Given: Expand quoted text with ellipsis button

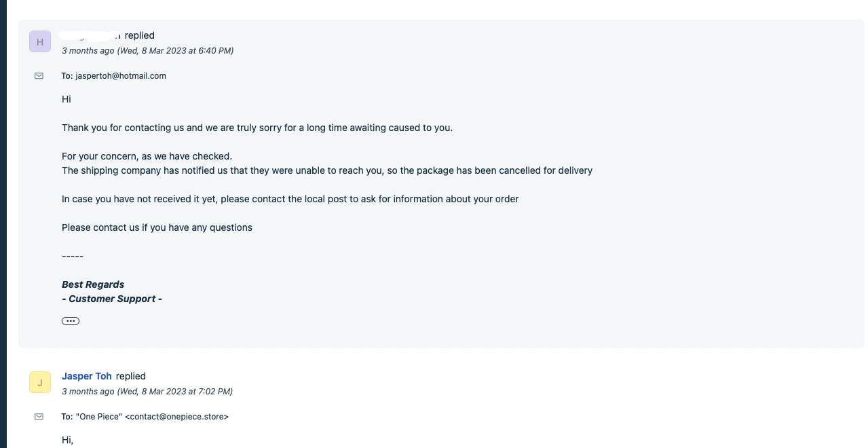Looking at the screenshot, I should (x=71, y=321).
